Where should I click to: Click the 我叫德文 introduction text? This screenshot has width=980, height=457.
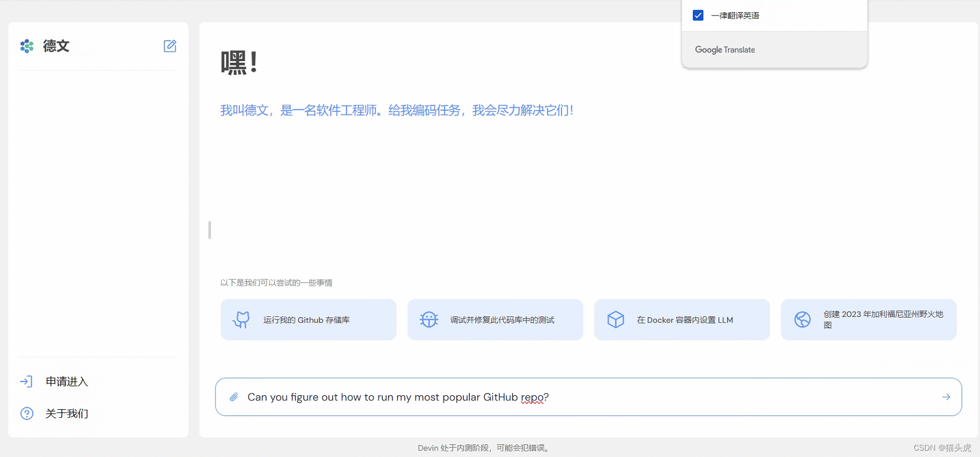click(x=397, y=110)
